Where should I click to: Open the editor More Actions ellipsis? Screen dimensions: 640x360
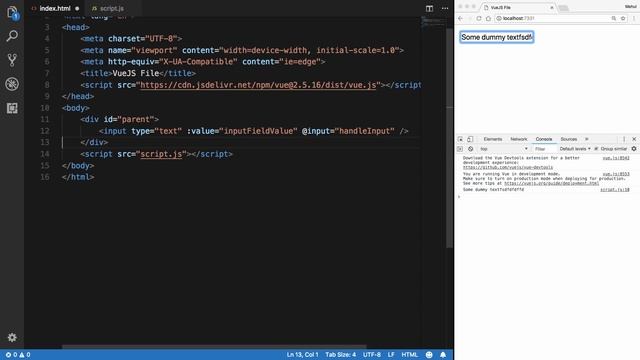[x=445, y=8]
